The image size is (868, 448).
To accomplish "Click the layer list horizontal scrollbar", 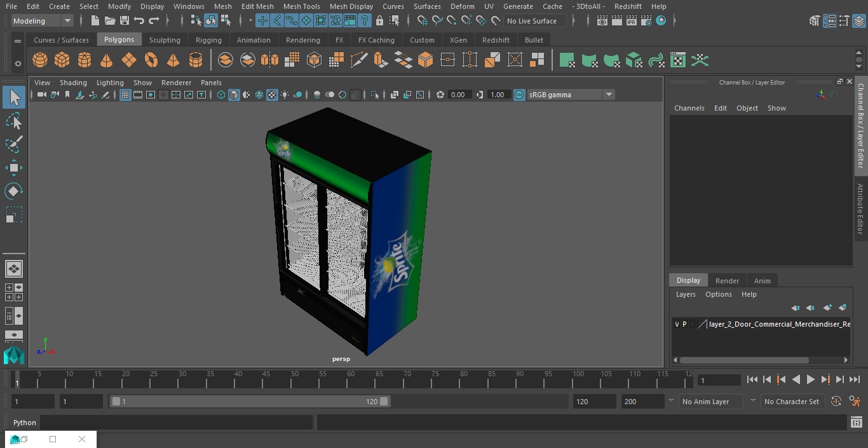I will (x=744, y=360).
